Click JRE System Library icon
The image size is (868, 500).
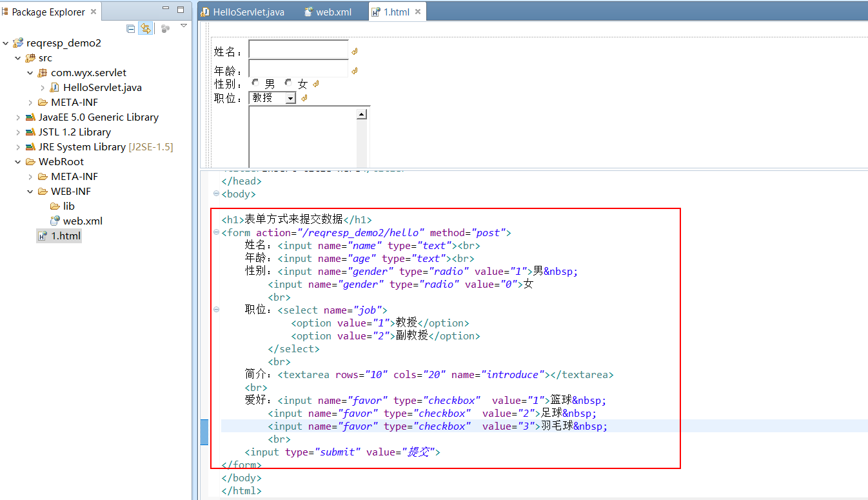pos(30,147)
